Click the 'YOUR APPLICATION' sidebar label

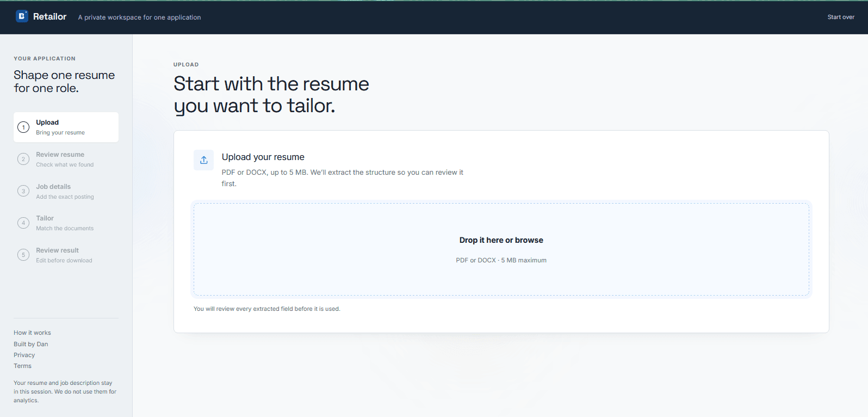tap(45, 59)
